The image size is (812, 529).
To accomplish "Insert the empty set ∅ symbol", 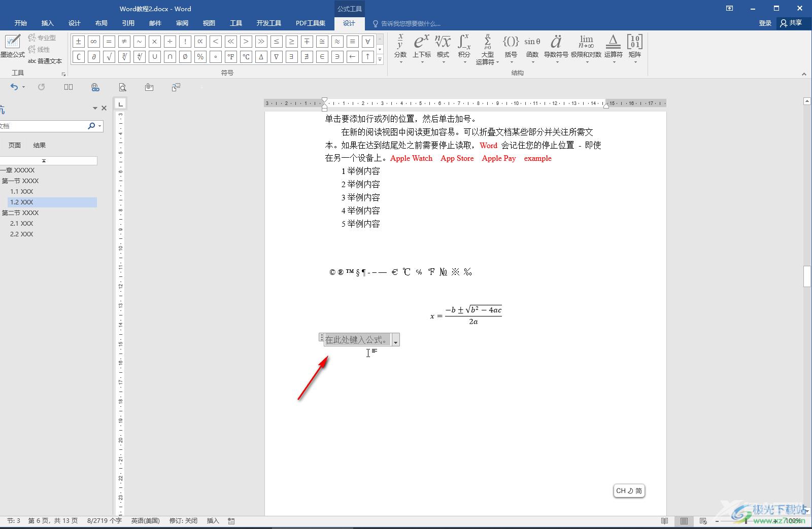I will pyautogui.click(x=185, y=57).
